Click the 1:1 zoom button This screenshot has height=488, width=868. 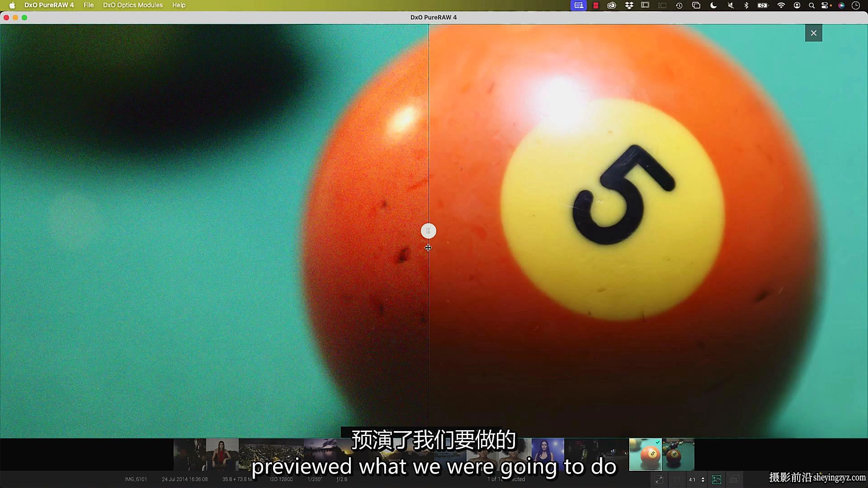pyautogui.click(x=677, y=479)
